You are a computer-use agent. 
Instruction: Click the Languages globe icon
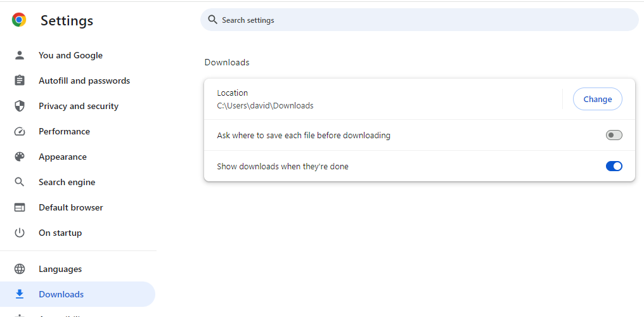19,269
